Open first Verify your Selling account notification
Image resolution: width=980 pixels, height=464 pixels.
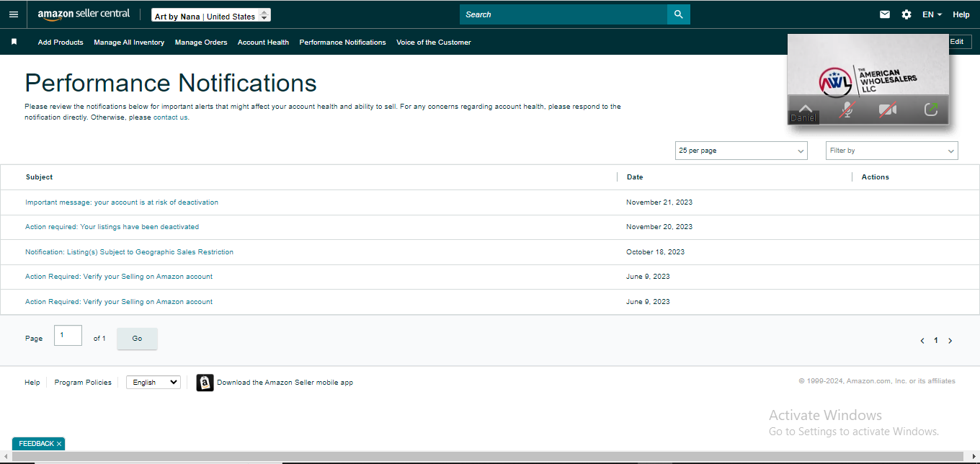click(x=119, y=277)
